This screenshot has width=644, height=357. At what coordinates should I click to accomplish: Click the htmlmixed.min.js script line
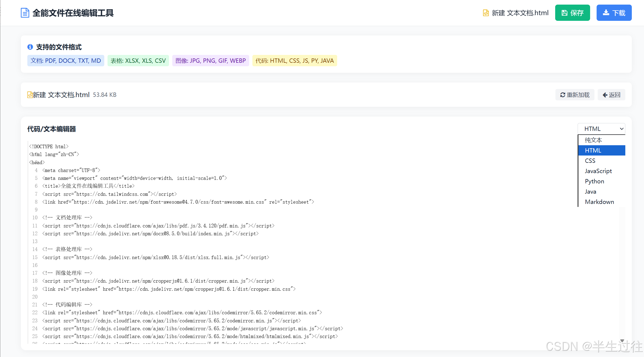coord(190,336)
